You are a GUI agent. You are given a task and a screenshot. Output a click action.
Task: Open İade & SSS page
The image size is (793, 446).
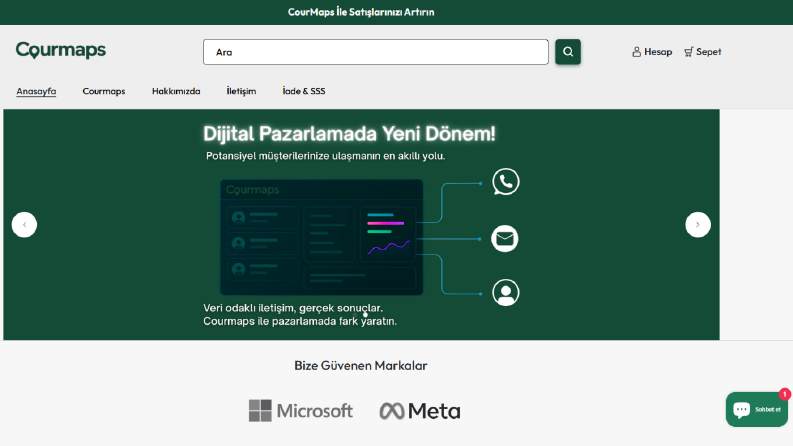(x=304, y=91)
